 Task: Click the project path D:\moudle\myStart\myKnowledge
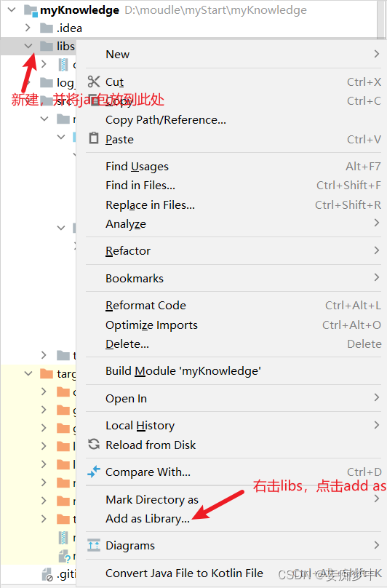[x=215, y=10]
